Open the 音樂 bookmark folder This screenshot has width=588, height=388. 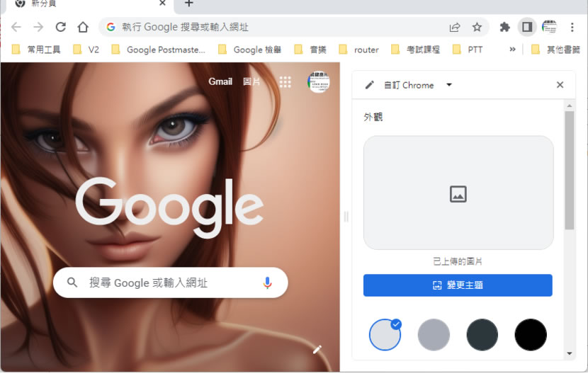pos(310,50)
